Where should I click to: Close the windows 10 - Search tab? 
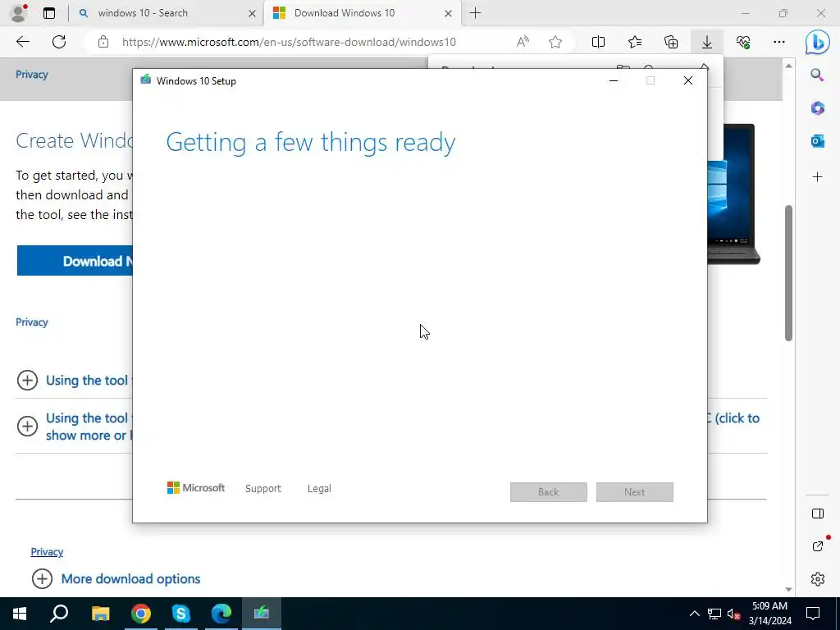click(x=252, y=13)
